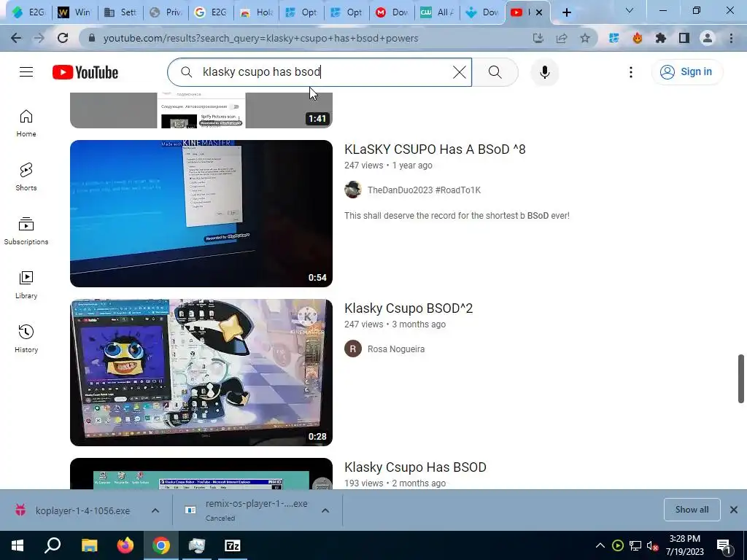This screenshot has width=747, height=560.
Task: Toggle the Chrome side panel
Action: [x=684, y=38]
